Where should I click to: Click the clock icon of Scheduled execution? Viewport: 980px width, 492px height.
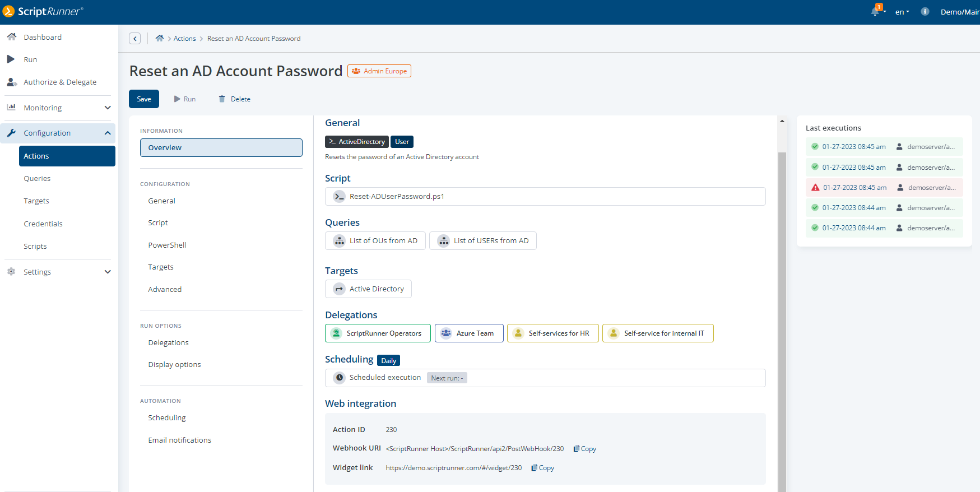339,378
